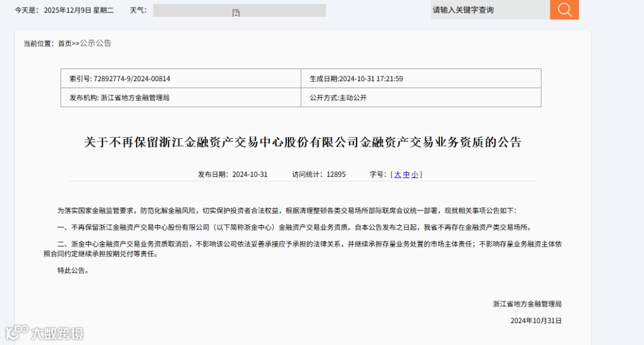
Task: Select the 公开方式:主动公开 cell
Action: coord(421,98)
